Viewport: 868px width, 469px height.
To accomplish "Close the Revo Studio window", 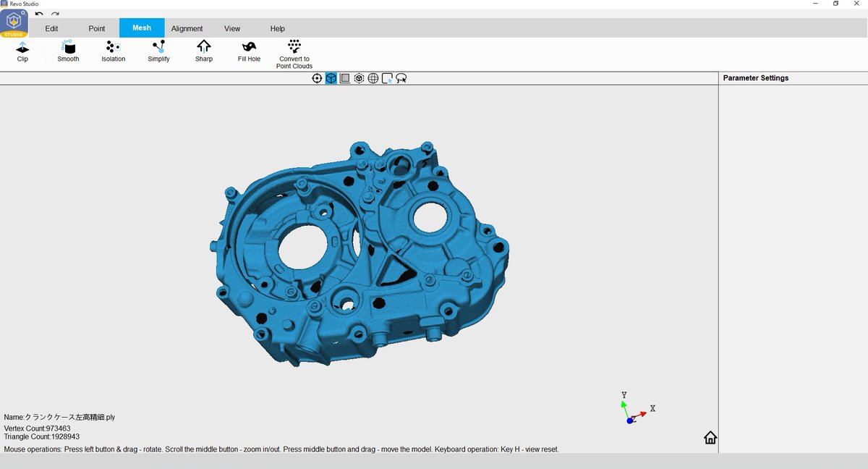I will pos(857,4).
